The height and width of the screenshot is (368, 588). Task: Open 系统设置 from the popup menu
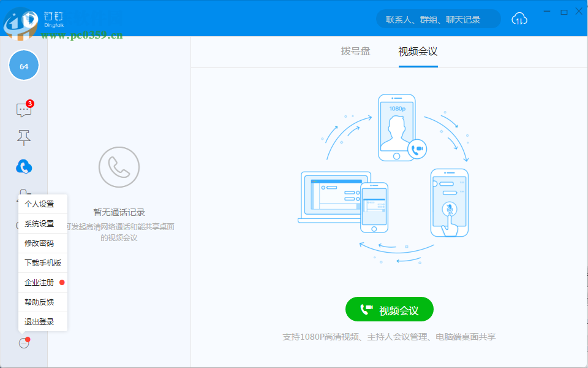43,224
